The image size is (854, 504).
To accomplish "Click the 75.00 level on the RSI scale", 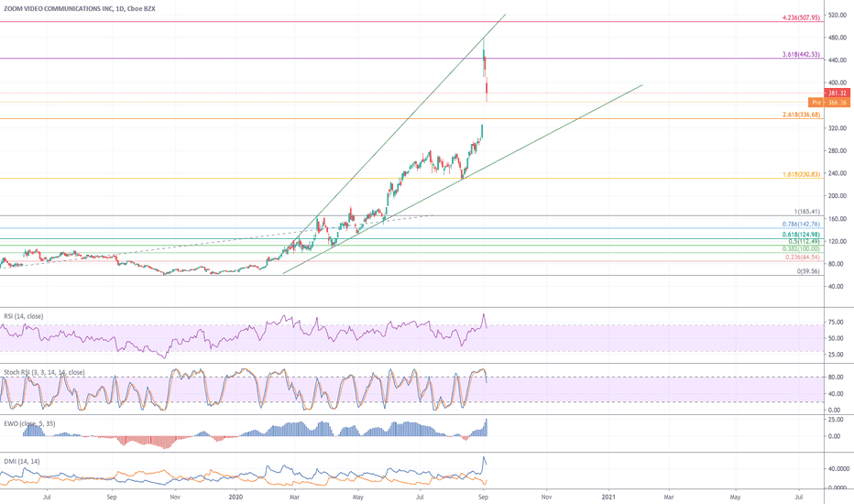I will click(x=836, y=322).
